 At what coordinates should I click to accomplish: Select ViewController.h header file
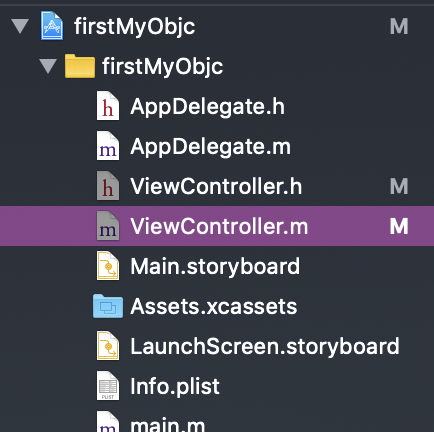pyautogui.click(x=216, y=186)
